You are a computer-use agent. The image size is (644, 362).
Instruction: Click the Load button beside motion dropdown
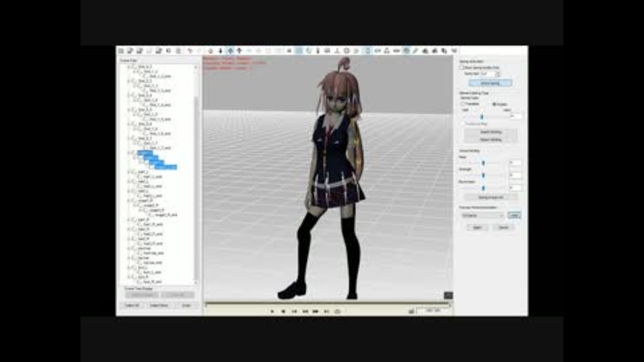coord(514,215)
